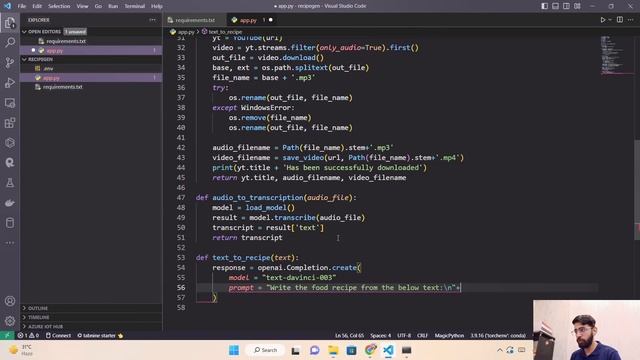Click the Run Python File play button
The image size is (640, 360).
coord(602,20)
